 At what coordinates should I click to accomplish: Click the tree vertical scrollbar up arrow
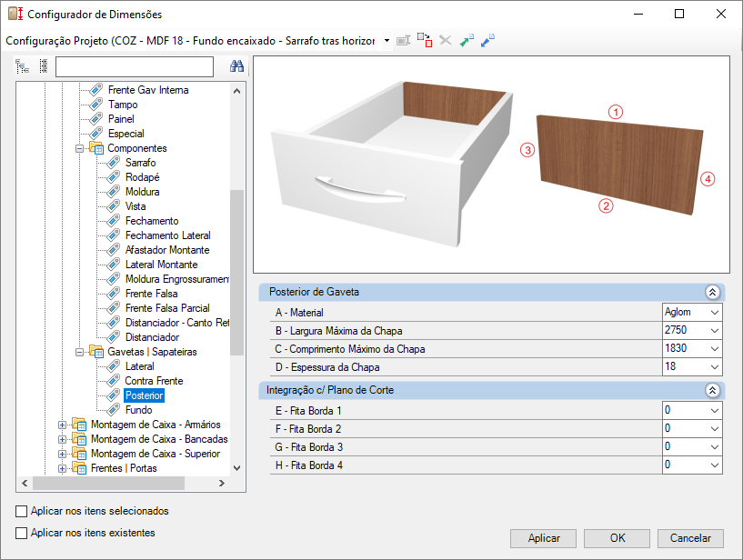pos(237,91)
